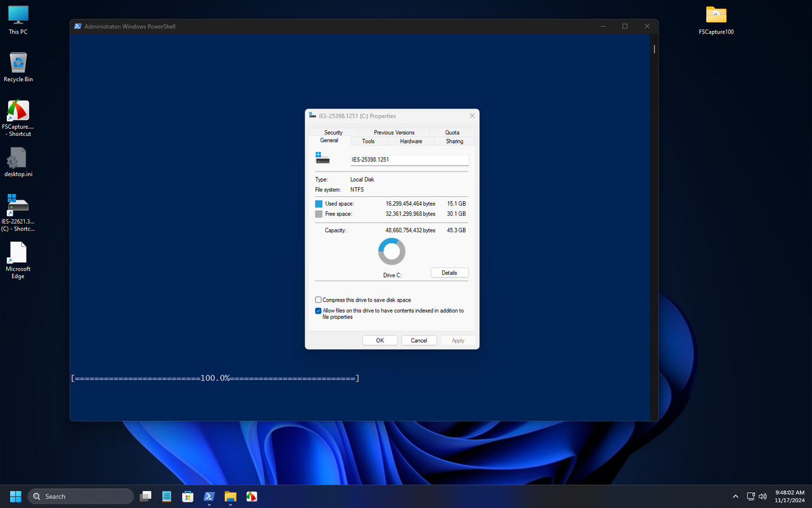Click the gray Free space color swatch
Screen dimensions: 812x508
318,214
